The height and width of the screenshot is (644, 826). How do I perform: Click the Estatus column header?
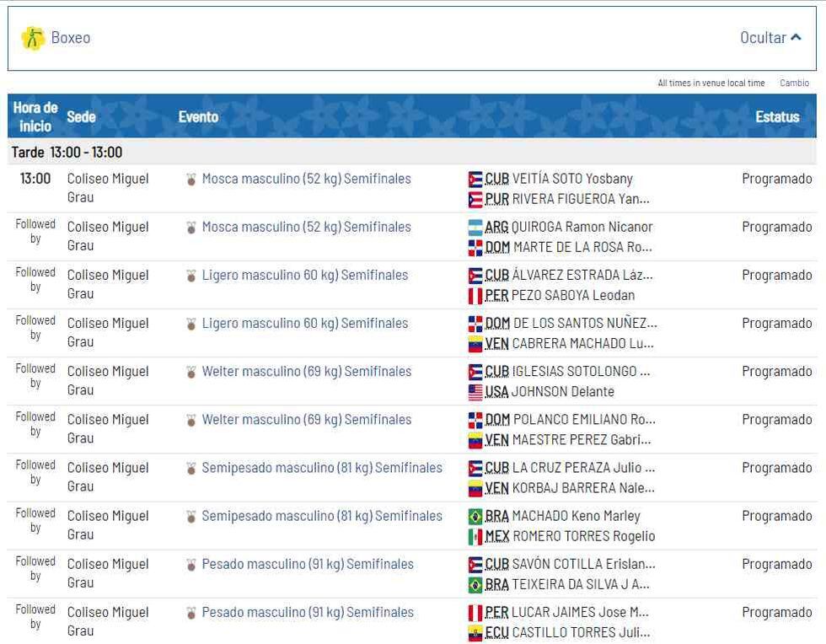click(x=776, y=117)
